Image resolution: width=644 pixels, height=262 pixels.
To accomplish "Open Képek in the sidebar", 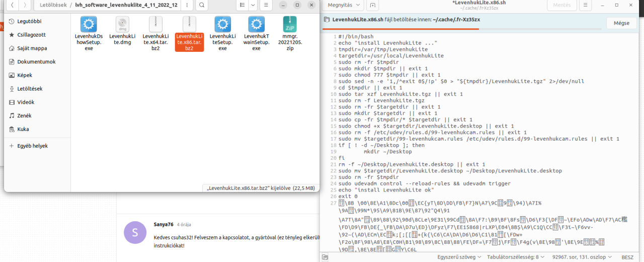I will coord(37,75).
